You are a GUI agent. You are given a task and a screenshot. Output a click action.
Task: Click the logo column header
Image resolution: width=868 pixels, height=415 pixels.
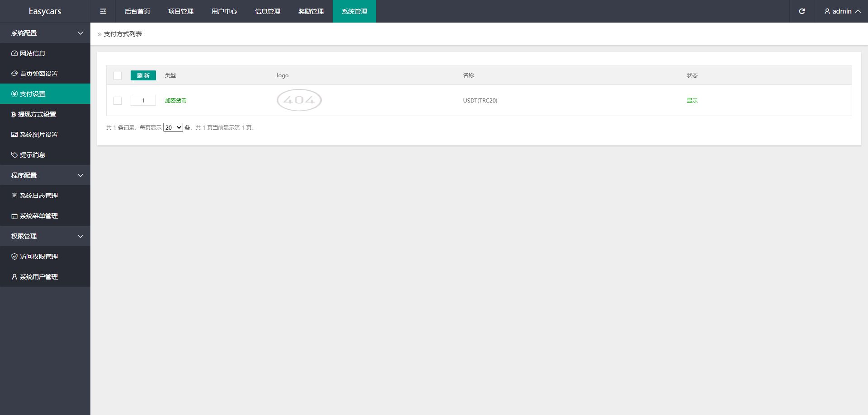[283, 75]
